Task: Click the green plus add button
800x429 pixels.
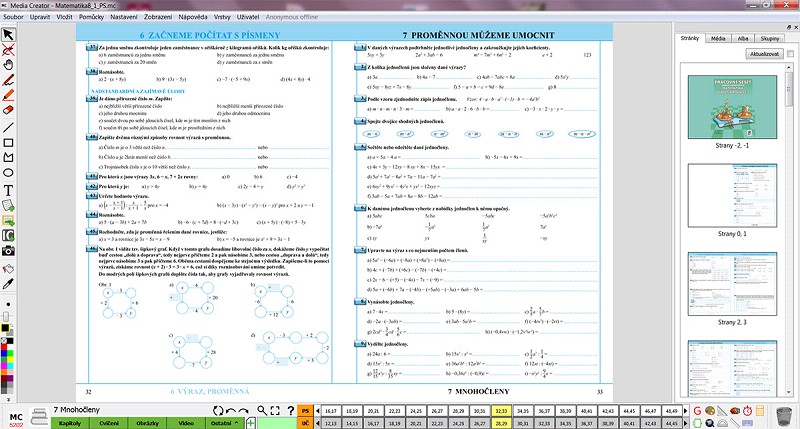Action: click(251, 422)
